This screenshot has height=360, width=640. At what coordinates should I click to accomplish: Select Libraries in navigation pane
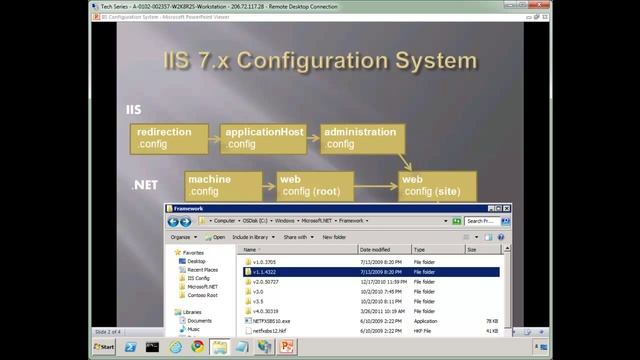[x=192, y=312]
